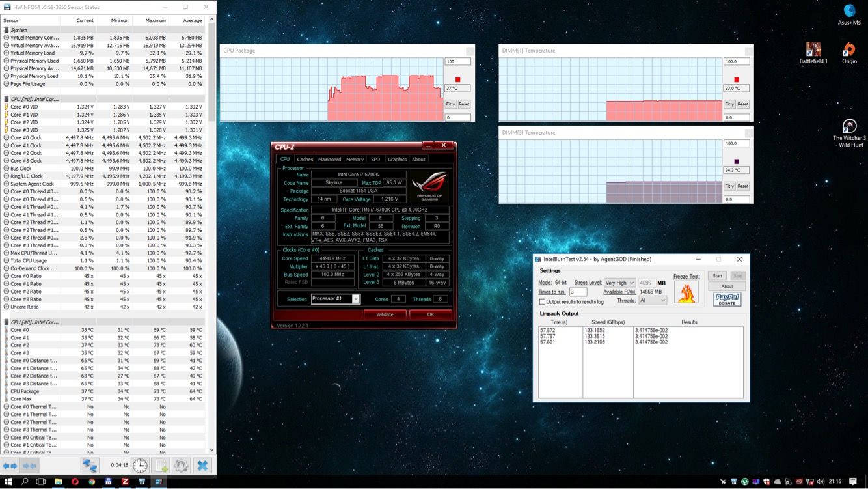Screen dimensions: 868x489
Task: Open File Explorer from the taskbar
Action: pyautogui.click(x=58, y=482)
